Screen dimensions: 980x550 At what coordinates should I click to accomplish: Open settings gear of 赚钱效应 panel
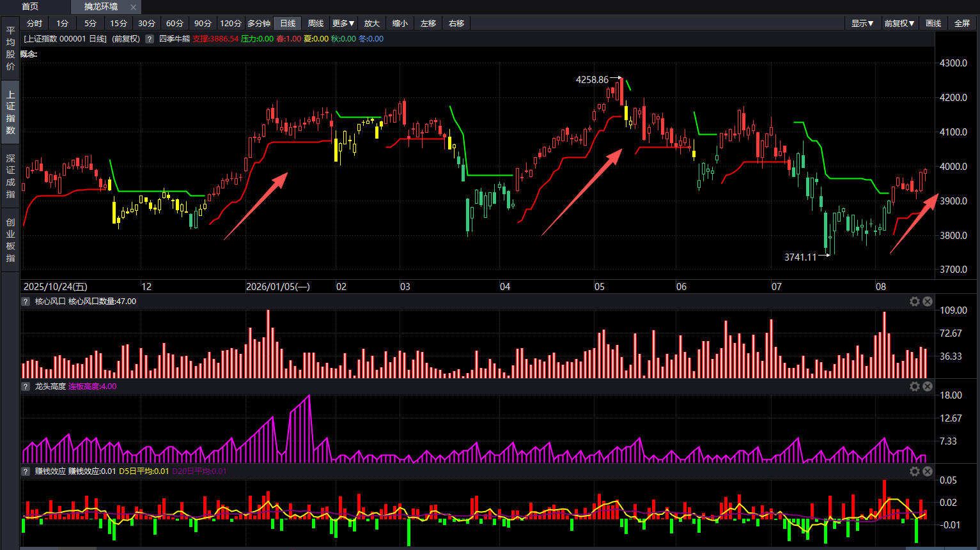[x=915, y=471]
